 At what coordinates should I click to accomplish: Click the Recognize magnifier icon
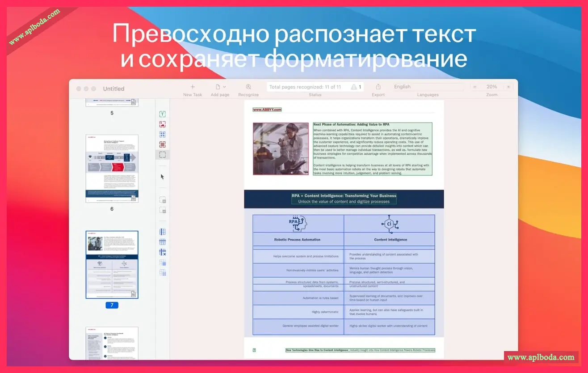tap(248, 86)
